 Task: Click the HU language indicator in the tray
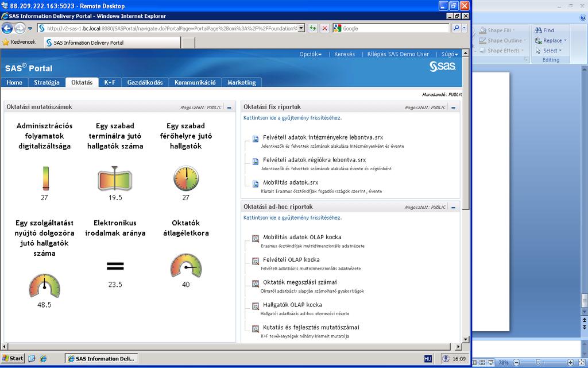pyautogui.click(x=428, y=359)
